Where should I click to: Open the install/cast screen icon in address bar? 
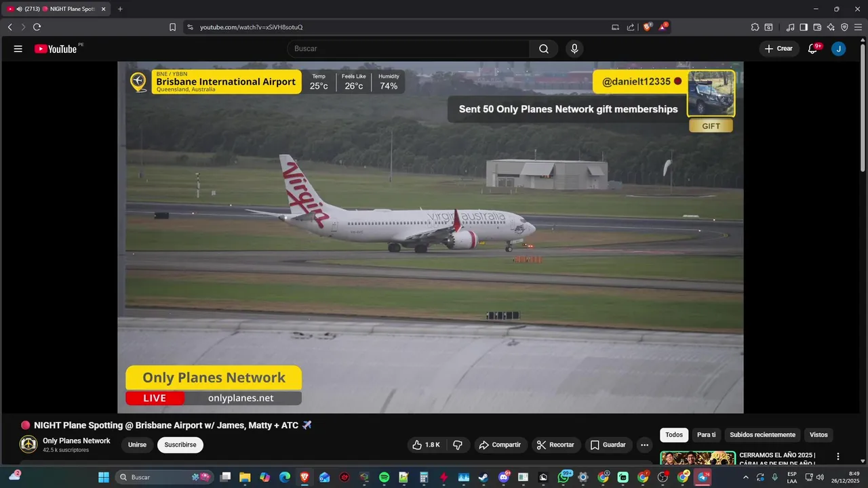[616, 27]
